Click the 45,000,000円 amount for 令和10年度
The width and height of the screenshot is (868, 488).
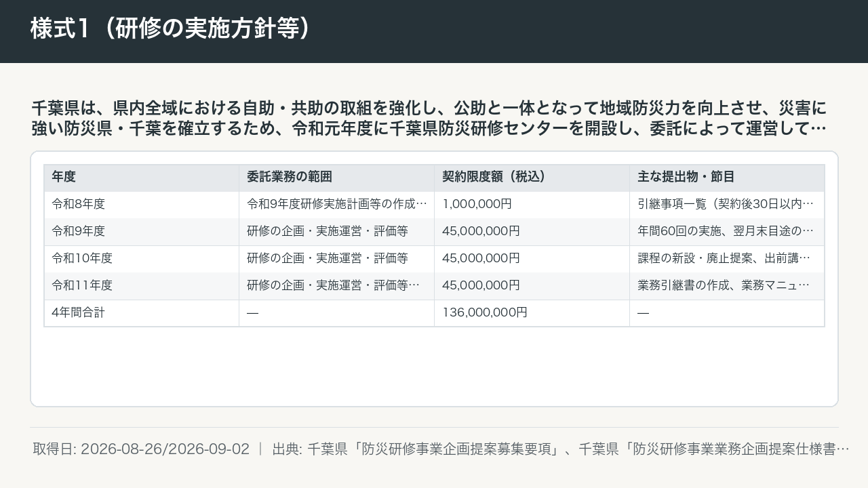532,258
